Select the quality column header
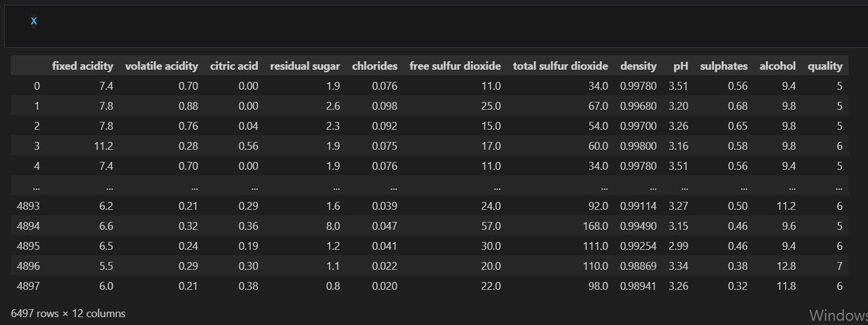 coord(825,66)
